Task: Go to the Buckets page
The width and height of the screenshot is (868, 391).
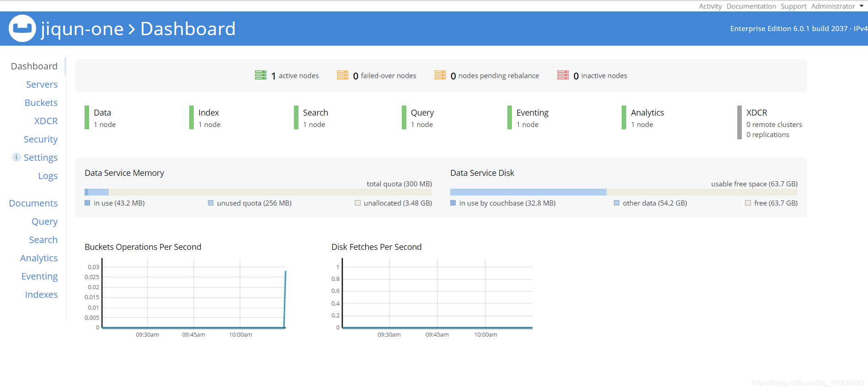Action: click(41, 103)
